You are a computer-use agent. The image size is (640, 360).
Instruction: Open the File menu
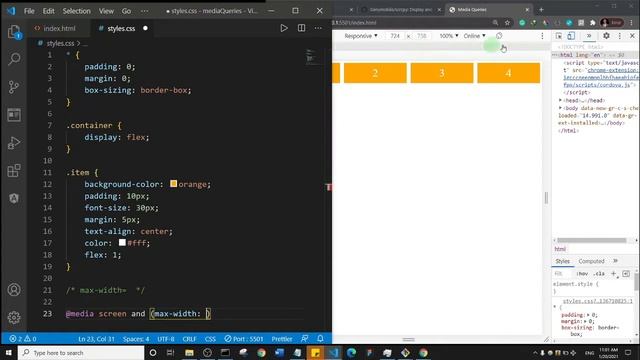(29, 11)
